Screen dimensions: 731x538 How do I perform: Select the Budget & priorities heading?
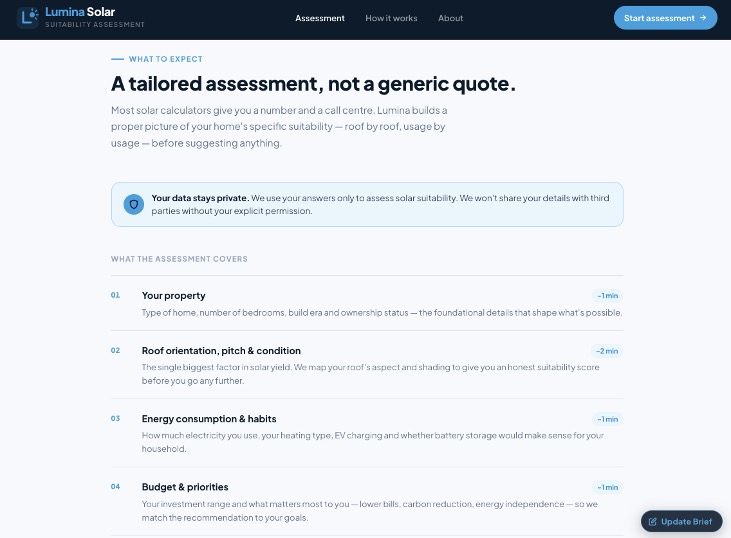coord(185,487)
